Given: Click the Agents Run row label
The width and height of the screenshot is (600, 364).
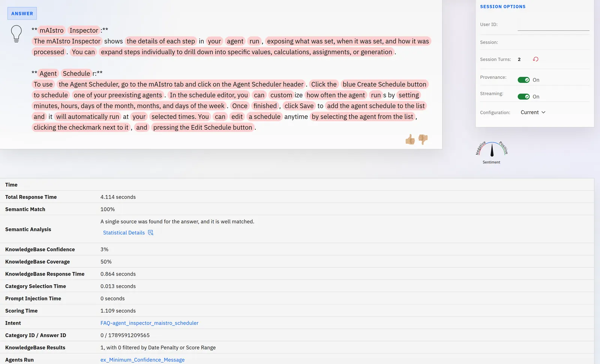Looking at the screenshot, I should 19,360.
